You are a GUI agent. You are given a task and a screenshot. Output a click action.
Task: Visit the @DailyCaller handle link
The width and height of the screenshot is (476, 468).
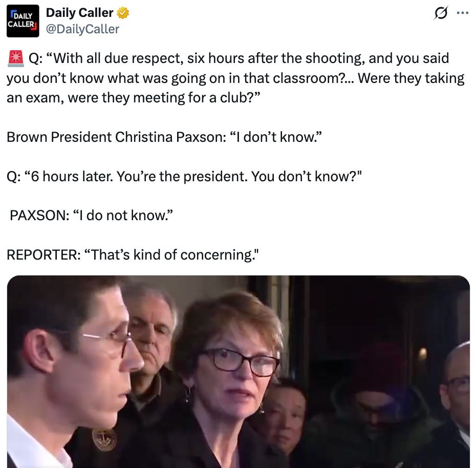[x=82, y=29]
